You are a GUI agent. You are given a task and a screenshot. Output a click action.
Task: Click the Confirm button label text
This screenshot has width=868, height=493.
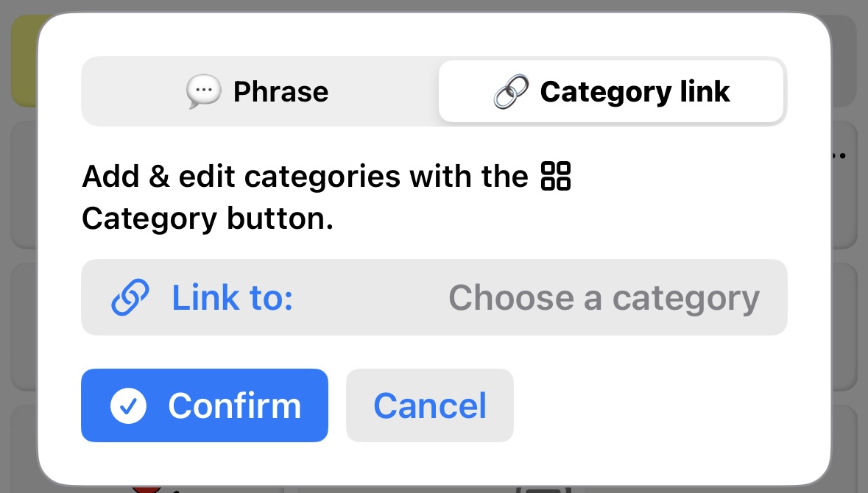click(x=234, y=405)
